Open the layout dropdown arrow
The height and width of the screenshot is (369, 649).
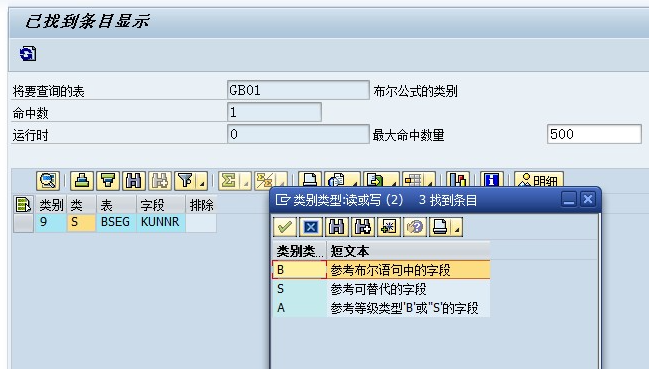coord(430,182)
